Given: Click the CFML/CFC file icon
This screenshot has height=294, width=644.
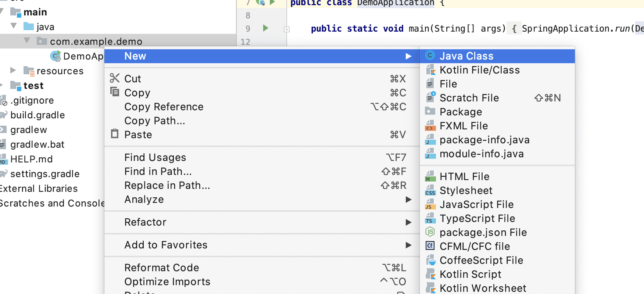Looking at the screenshot, I should 430,246.
